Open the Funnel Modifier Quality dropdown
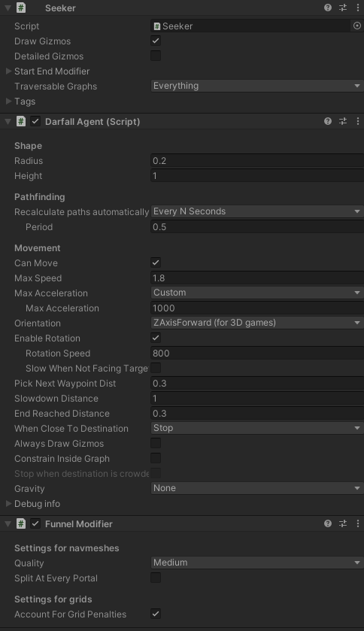The height and width of the screenshot is (631, 364). tap(257, 563)
